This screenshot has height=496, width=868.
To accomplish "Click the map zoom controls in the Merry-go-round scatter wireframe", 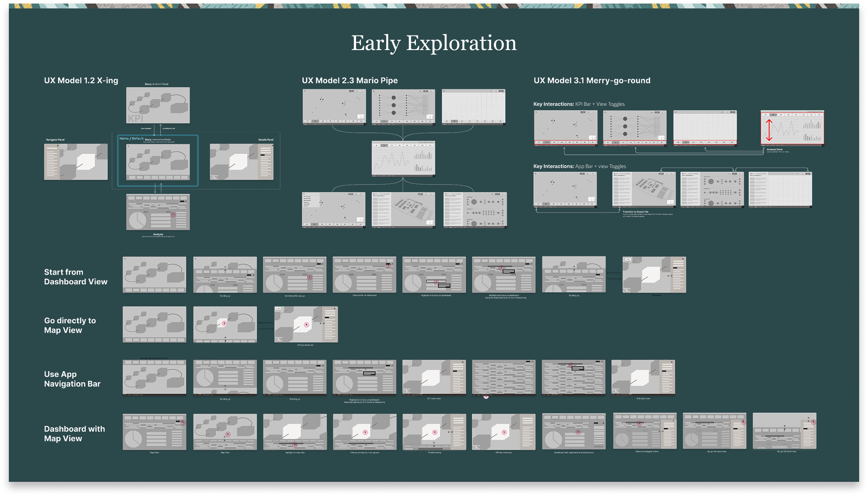I will [593, 137].
